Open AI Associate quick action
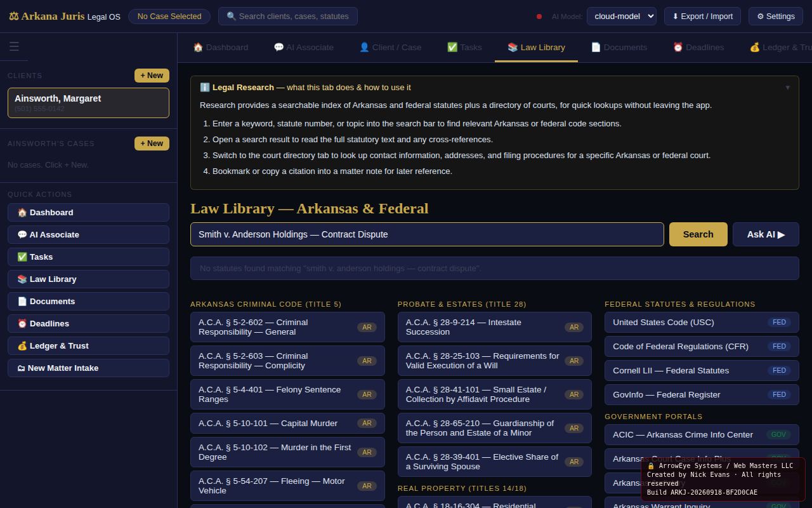Viewport: 812px width, 508px height. pos(88,234)
